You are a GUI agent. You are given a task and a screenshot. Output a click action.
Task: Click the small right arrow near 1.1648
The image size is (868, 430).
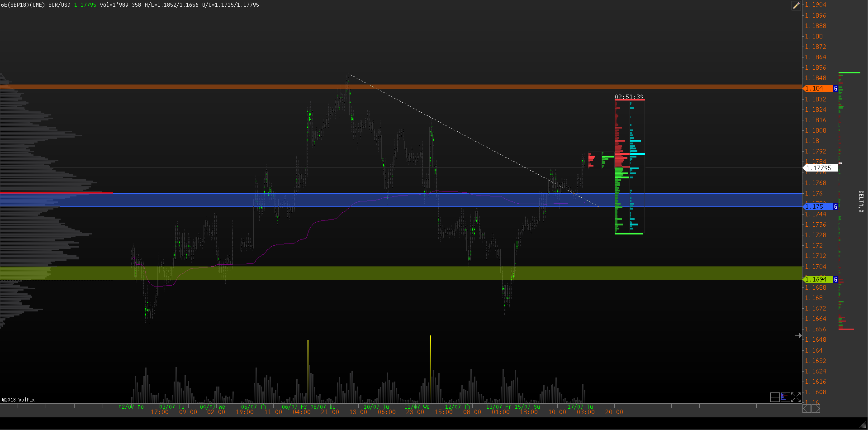pyautogui.click(x=798, y=335)
